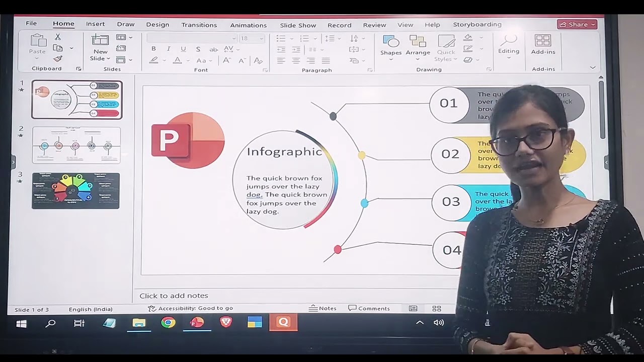
Task: Switch to the Transitions tab
Action: click(x=199, y=25)
